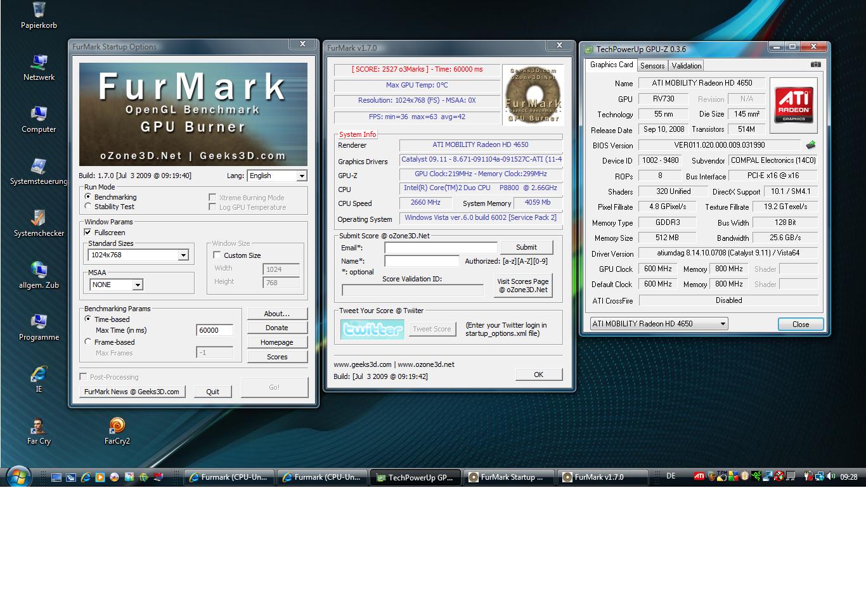The image size is (866, 616).
Task: Click the volume speaker tray icon
Action: 830,477
